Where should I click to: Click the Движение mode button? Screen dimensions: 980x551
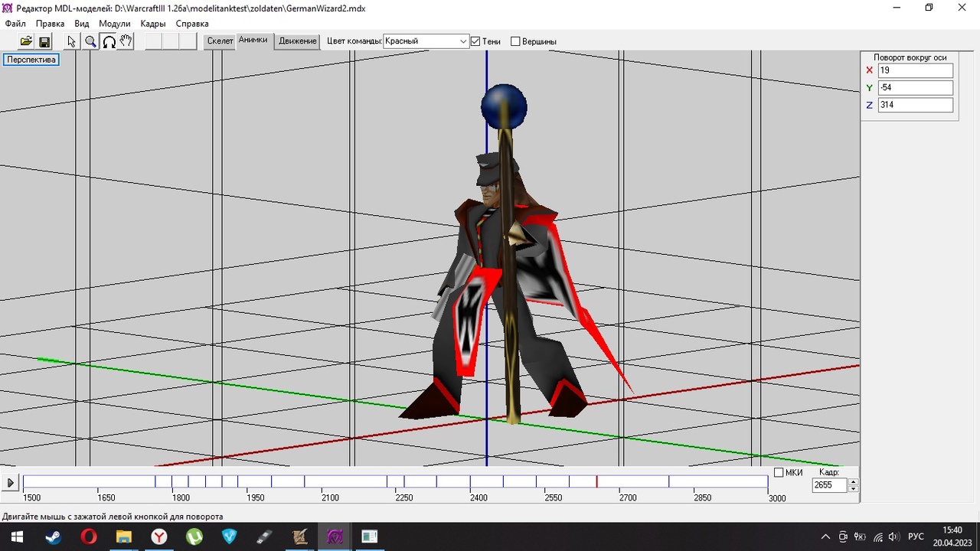(x=298, y=41)
